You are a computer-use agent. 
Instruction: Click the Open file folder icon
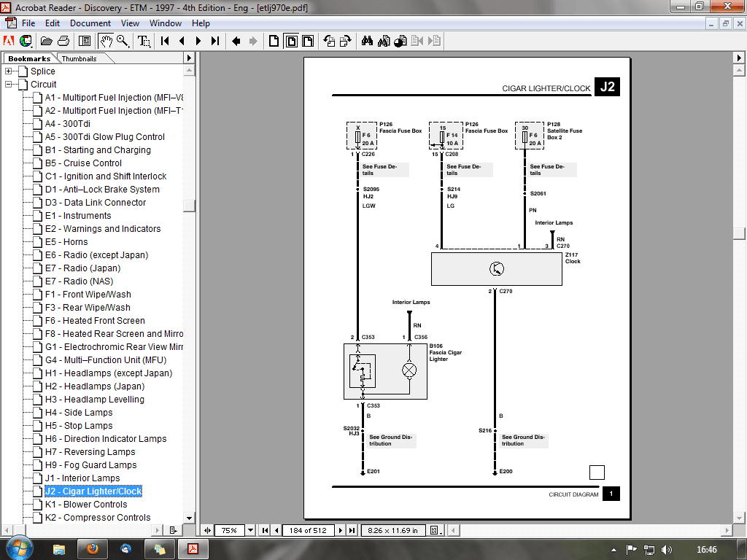(x=46, y=42)
